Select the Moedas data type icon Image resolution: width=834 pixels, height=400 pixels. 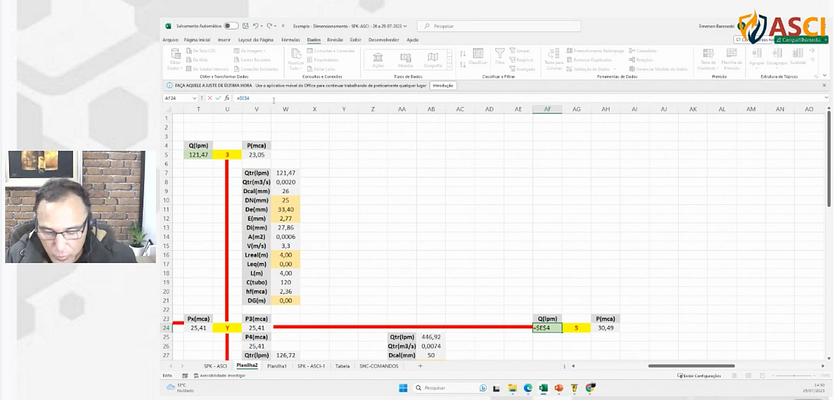click(x=405, y=60)
